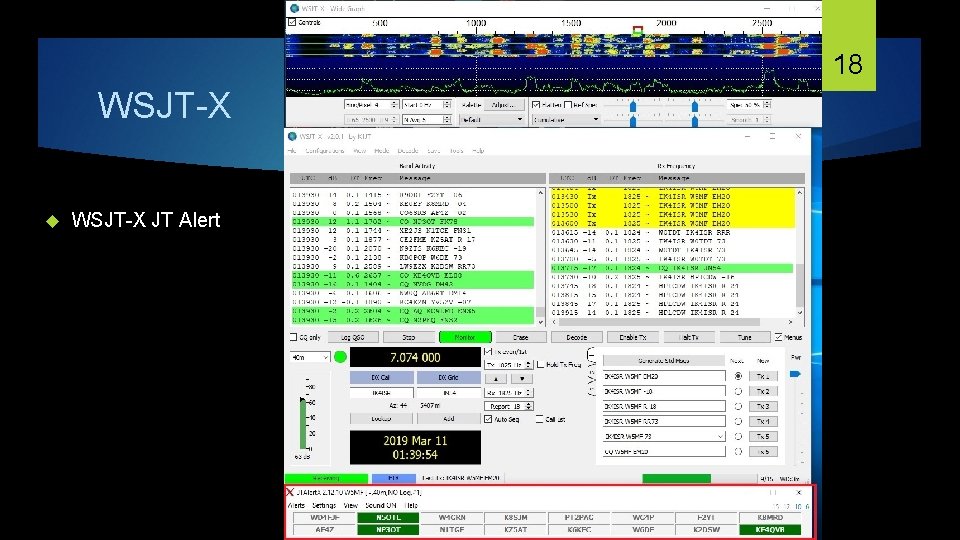
Task: Open Alerts menu in JTAlertX
Action: 296,506
